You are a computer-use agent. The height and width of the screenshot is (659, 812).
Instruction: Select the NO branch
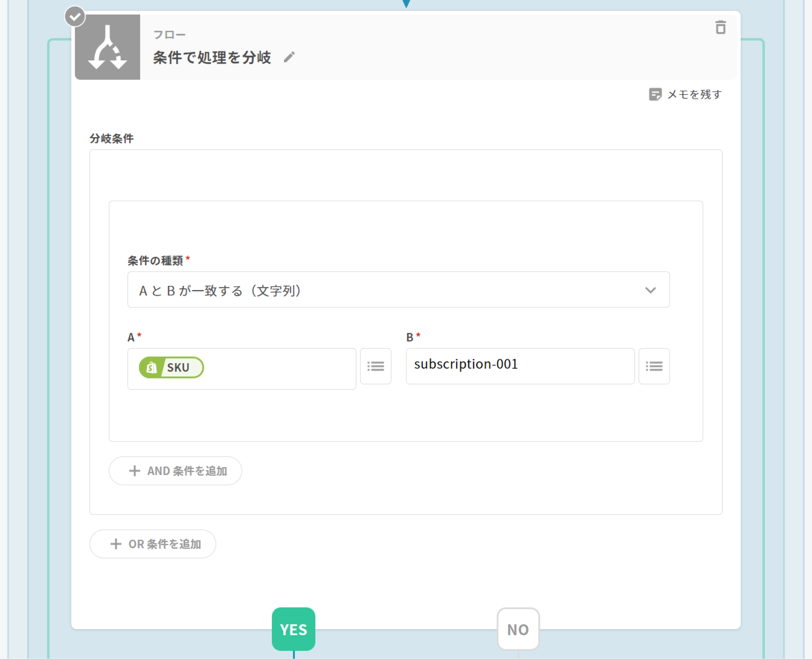click(x=518, y=629)
